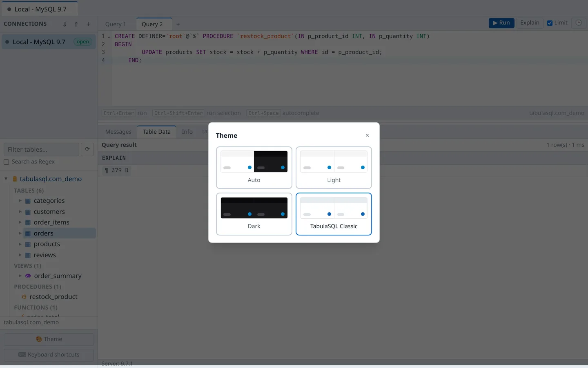
Task: Add a new query tab
Action: tap(178, 24)
